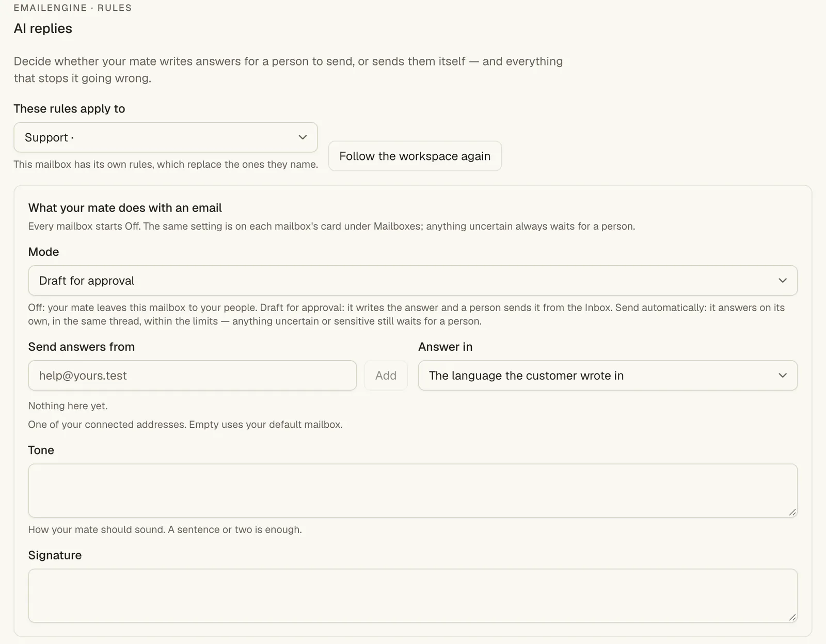Focus the Send answers from address field
826x644 pixels.
click(193, 376)
